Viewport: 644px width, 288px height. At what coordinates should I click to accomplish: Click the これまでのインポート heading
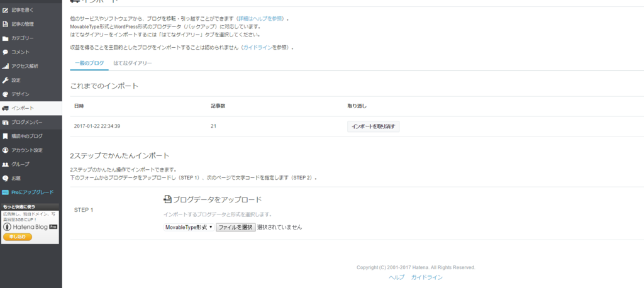point(104,86)
